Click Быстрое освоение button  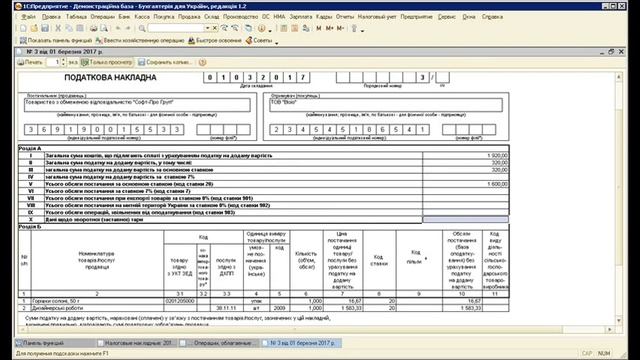coord(215,40)
